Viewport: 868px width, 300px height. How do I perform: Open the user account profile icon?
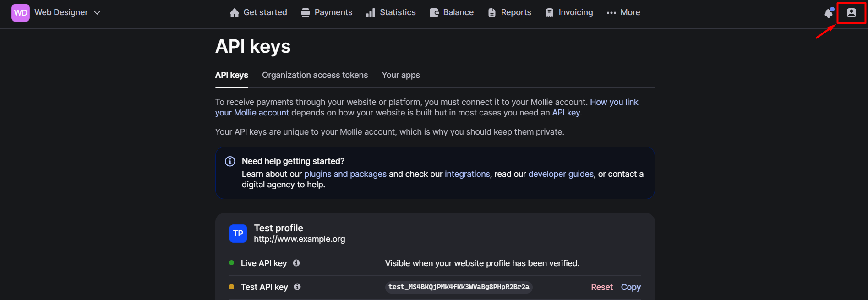851,13
